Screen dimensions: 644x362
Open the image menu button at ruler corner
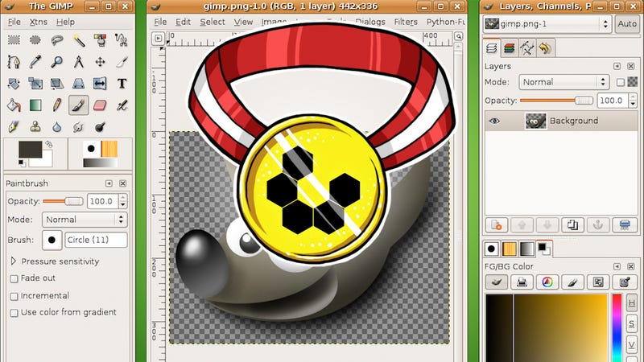[158, 39]
